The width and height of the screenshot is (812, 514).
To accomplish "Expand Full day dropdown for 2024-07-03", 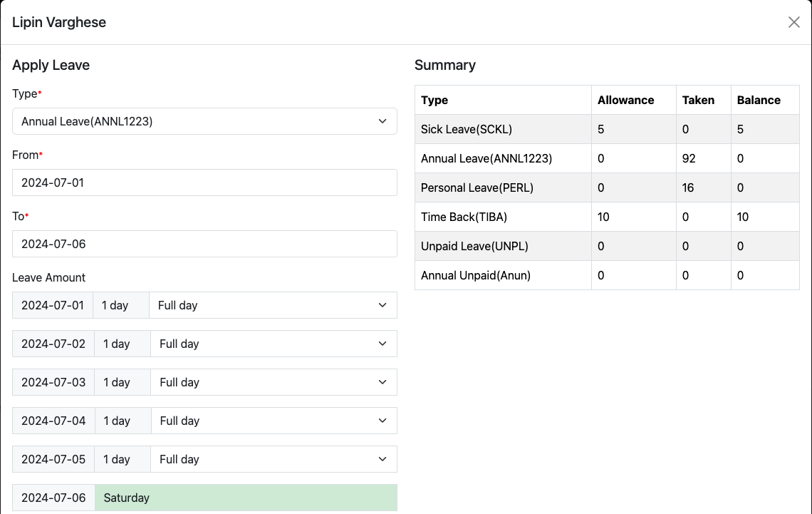I will pyautogui.click(x=273, y=382).
